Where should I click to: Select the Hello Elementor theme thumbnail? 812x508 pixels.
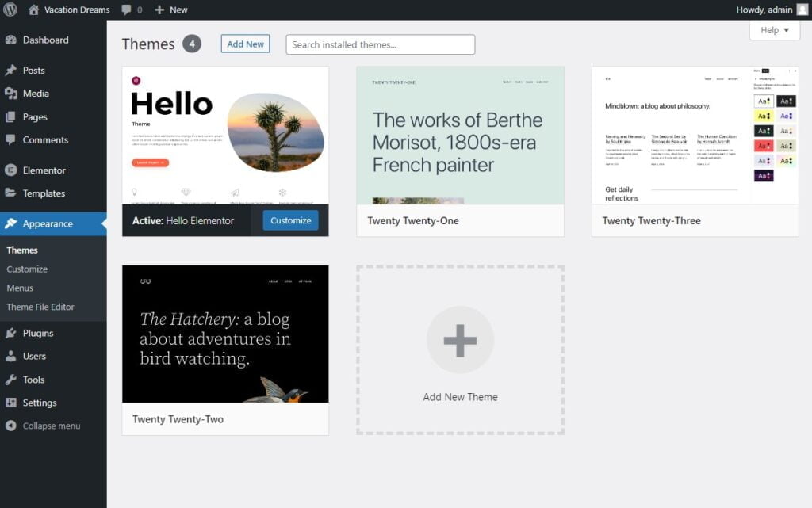pos(225,136)
